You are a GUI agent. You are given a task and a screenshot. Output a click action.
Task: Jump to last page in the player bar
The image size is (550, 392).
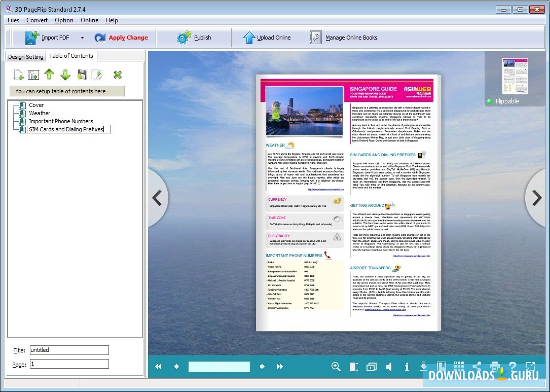click(x=279, y=366)
